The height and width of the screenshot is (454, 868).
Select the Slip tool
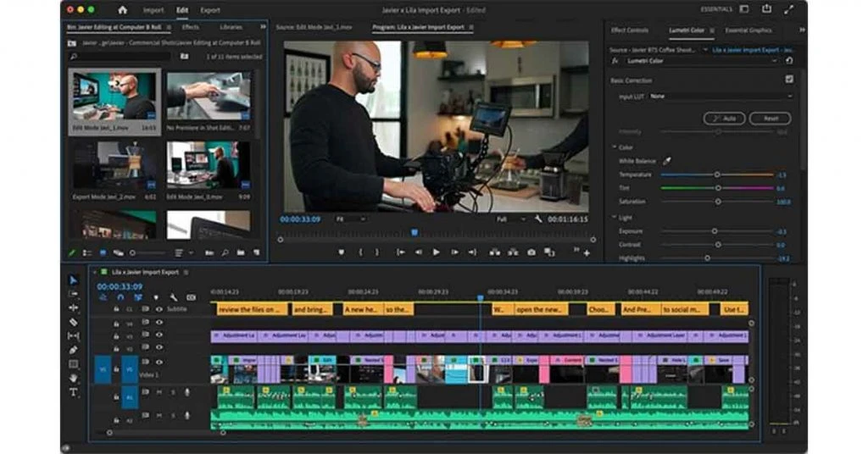point(73,335)
